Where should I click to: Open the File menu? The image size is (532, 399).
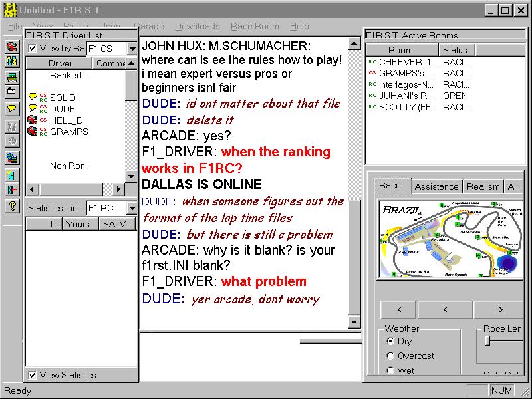(x=15, y=26)
